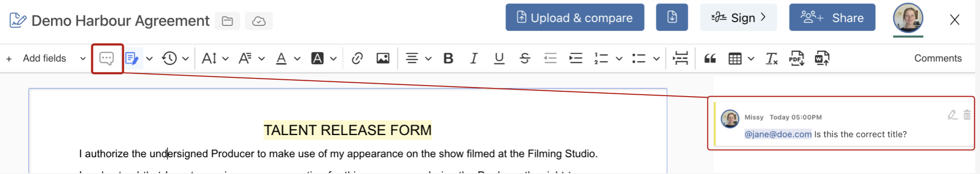Expand the numbered list dropdown arrow
The height and width of the screenshot is (174, 980).
coord(619,59)
